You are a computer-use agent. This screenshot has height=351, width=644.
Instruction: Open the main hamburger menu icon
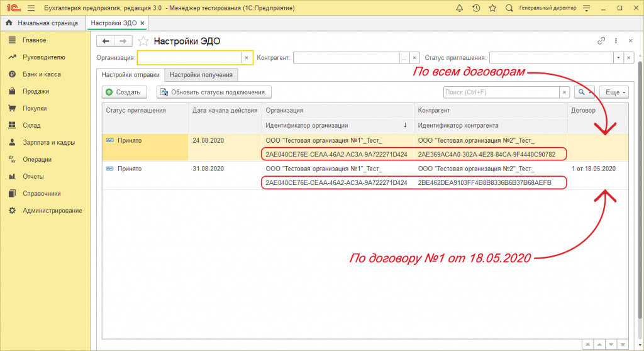pyautogui.click(x=31, y=8)
